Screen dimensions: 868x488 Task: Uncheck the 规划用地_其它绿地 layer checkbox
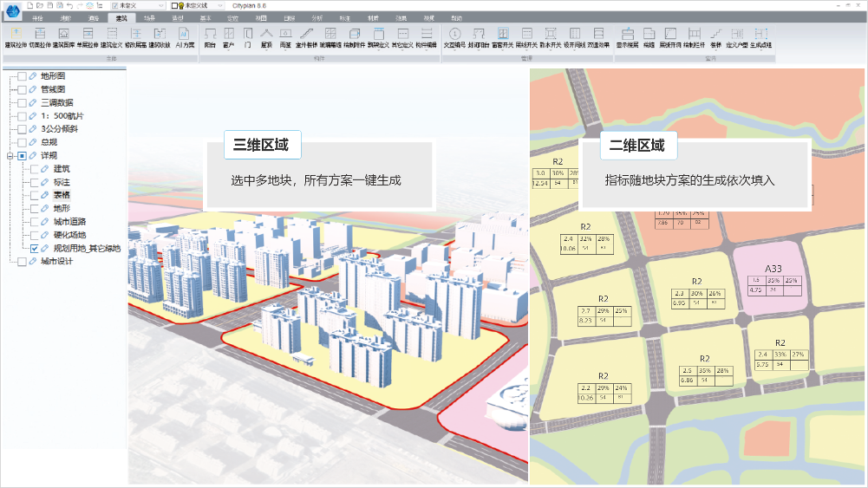[35, 249]
